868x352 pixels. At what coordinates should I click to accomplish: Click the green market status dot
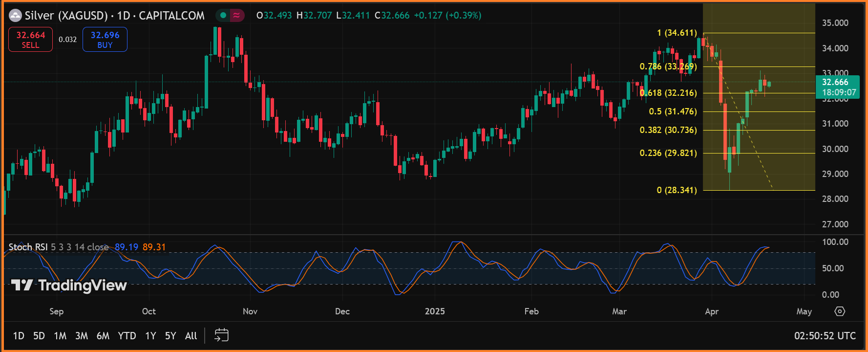point(223,16)
